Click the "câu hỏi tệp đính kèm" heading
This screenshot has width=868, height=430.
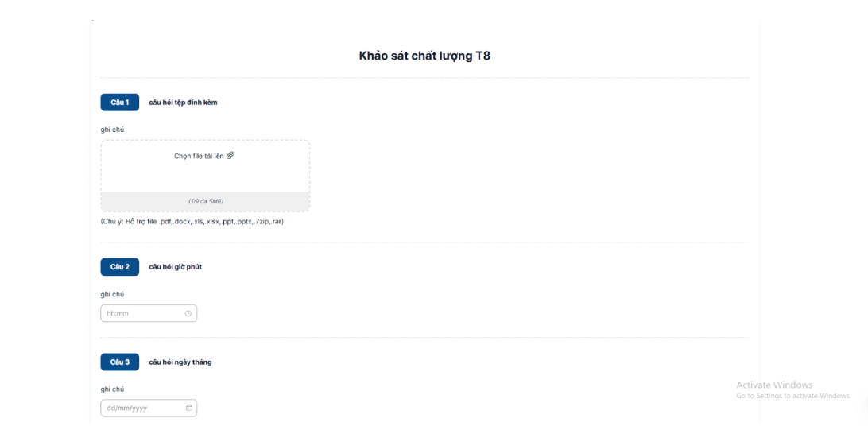(x=183, y=103)
